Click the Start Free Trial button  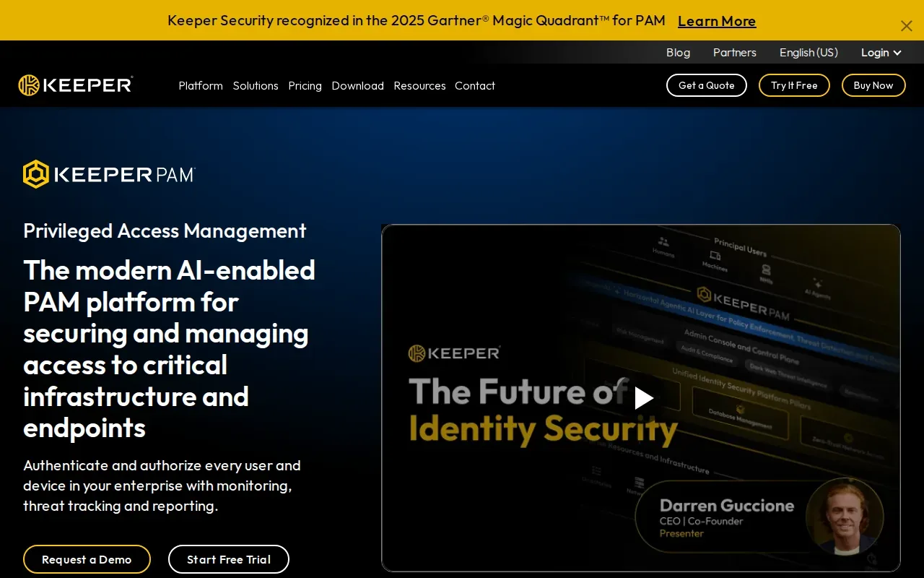click(x=229, y=559)
